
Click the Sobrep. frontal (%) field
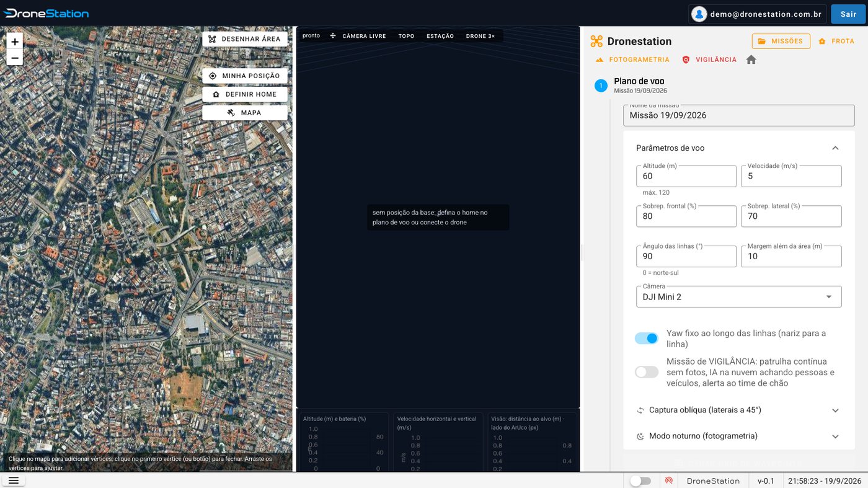coord(686,216)
